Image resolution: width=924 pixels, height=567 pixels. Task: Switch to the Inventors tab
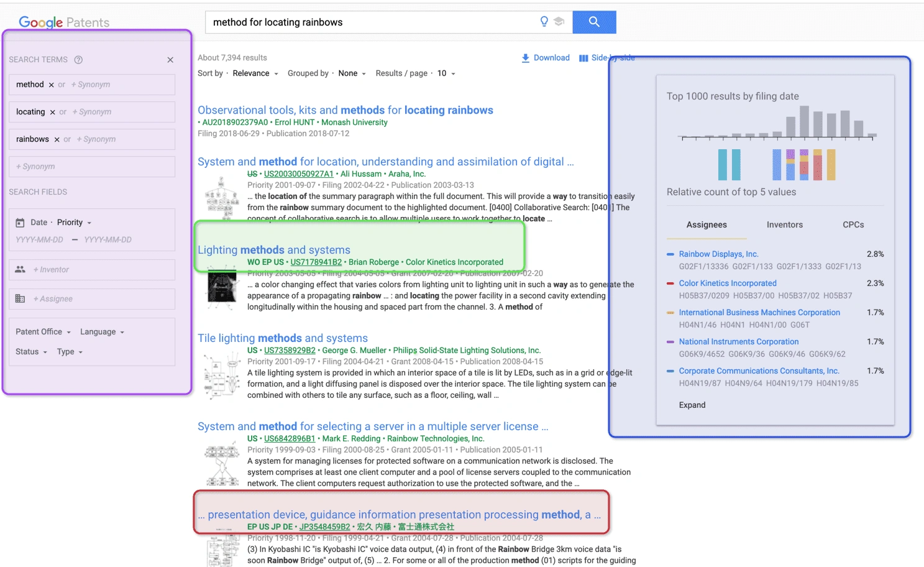tap(785, 225)
